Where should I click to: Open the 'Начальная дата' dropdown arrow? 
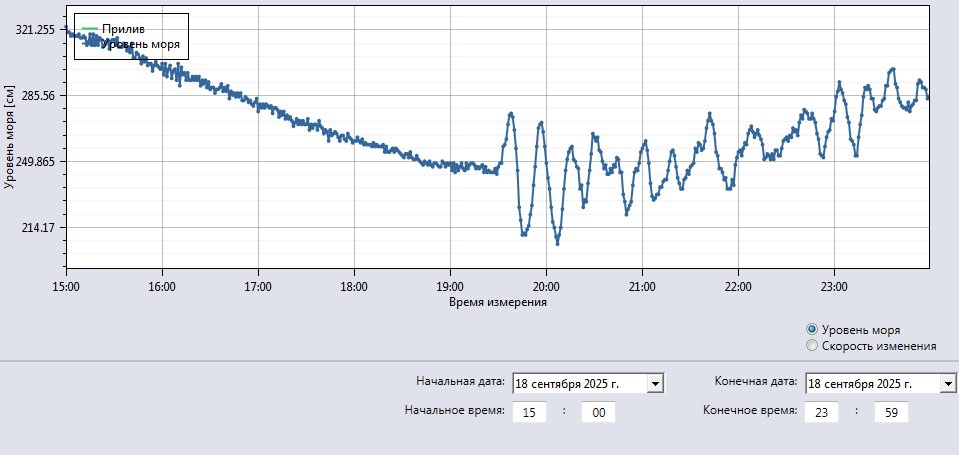coord(655,383)
